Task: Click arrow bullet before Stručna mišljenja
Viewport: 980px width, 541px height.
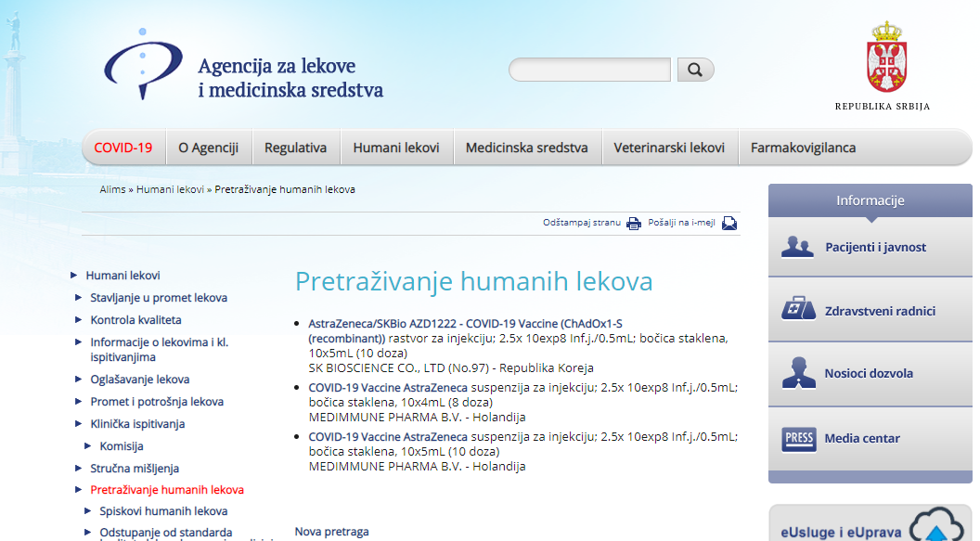Action: [79, 468]
